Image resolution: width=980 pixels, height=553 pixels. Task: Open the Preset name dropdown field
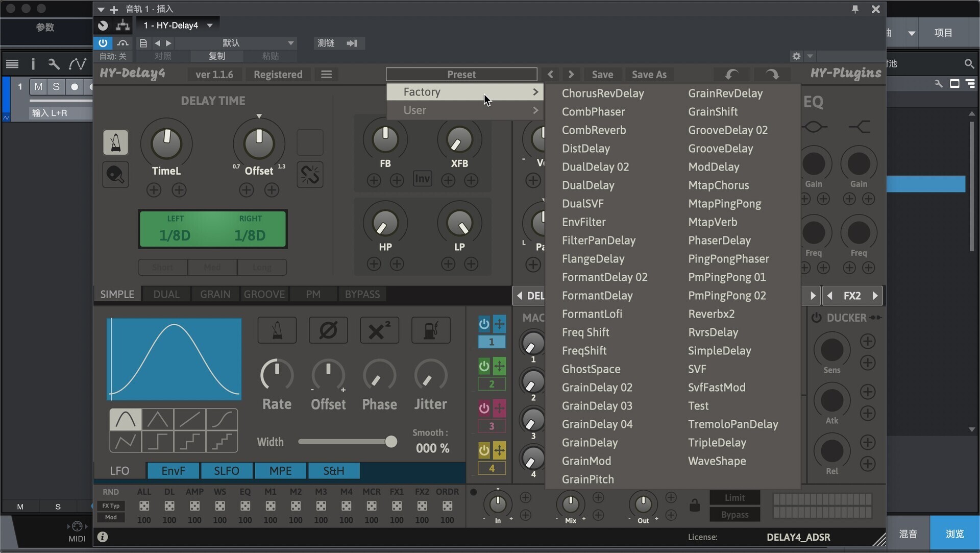[x=461, y=75]
